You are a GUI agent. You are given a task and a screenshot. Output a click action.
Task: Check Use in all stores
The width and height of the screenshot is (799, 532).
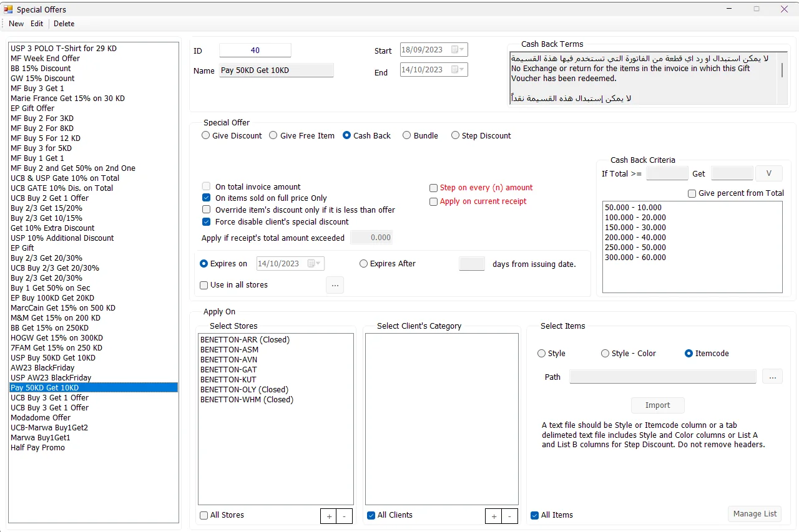[233, 285]
